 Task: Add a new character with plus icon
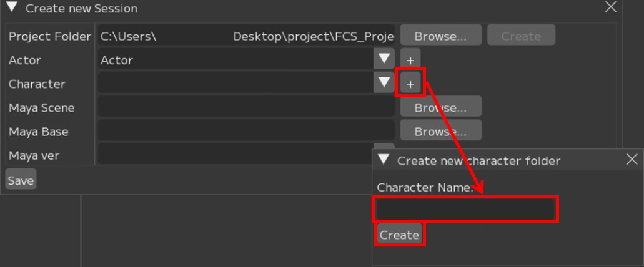tap(410, 84)
